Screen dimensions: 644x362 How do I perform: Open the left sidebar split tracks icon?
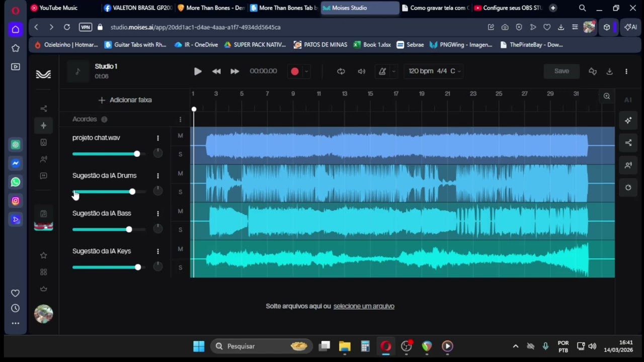pos(43,109)
